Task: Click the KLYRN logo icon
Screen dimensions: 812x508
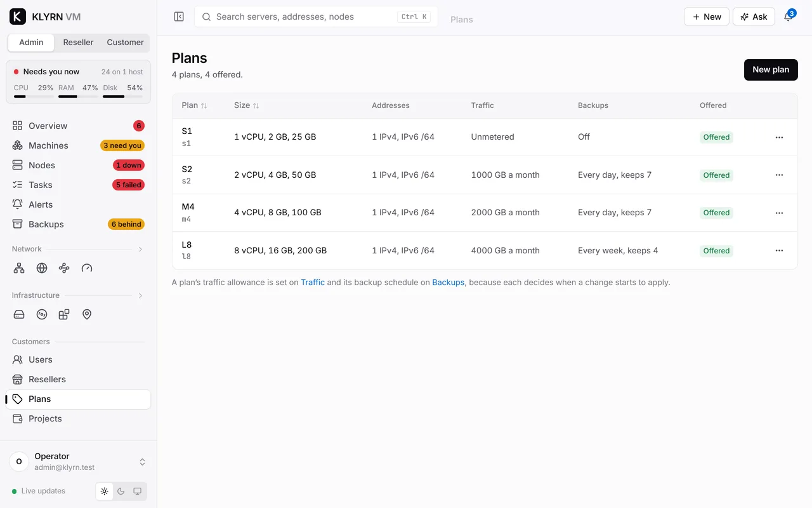Action: point(18,17)
